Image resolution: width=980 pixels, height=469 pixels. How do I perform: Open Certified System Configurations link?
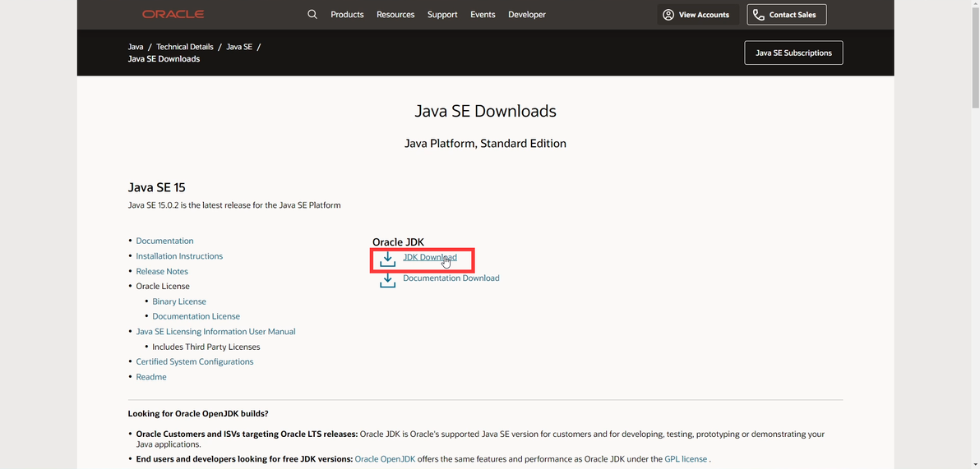pyautogui.click(x=195, y=361)
